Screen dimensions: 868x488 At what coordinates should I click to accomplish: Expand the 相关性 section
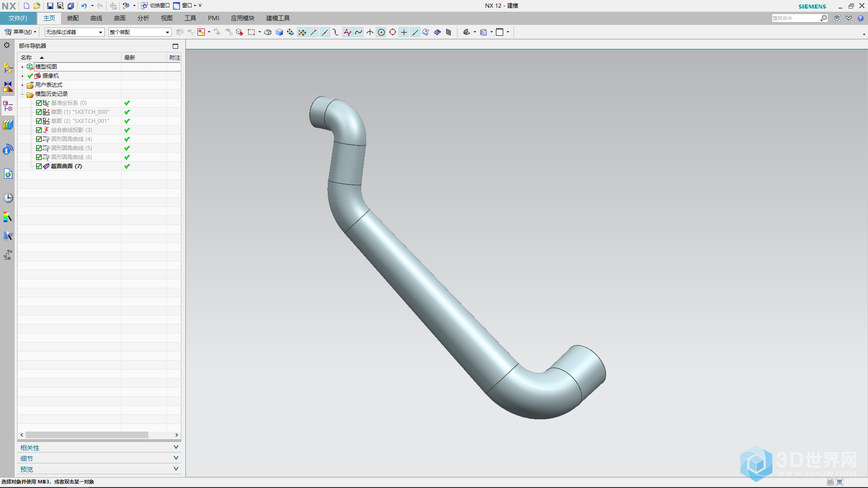(x=99, y=447)
